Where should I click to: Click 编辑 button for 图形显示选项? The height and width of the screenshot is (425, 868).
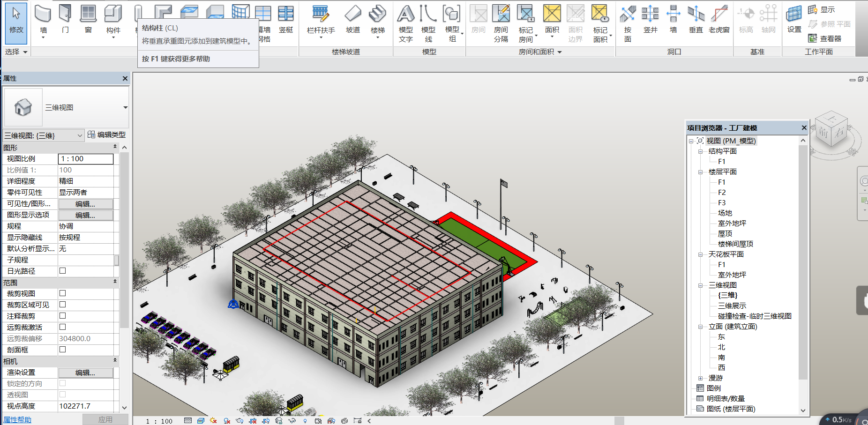tap(85, 215)
